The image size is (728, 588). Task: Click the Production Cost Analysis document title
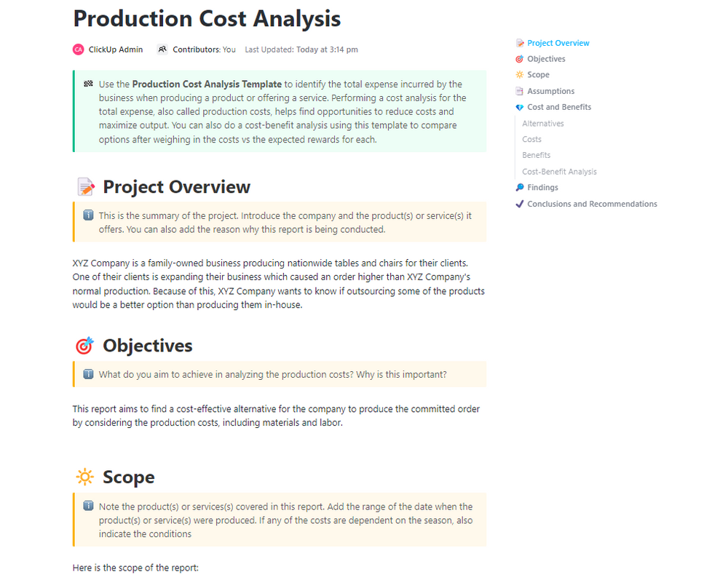(x=207, y=18)
